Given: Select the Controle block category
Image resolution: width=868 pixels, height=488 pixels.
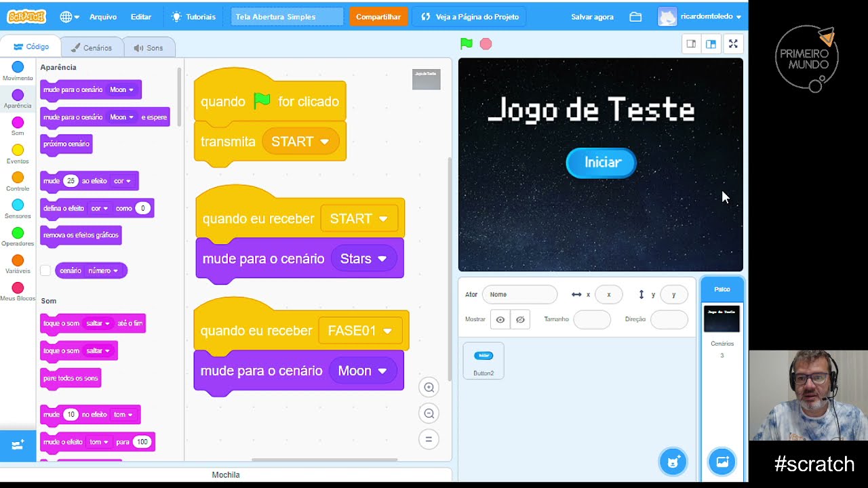Looking at the screenshot, I should click(x=18, y=182).
